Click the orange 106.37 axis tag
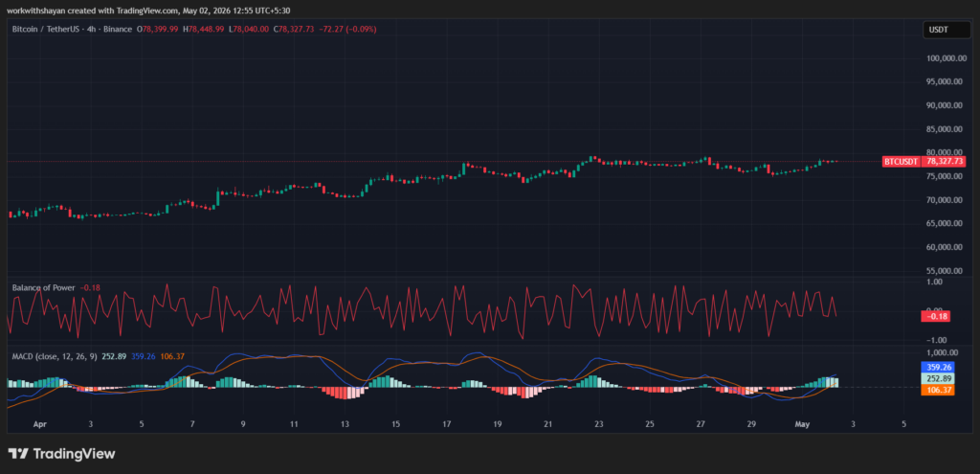Screen dimensions: 980x474 pos(936,389)
